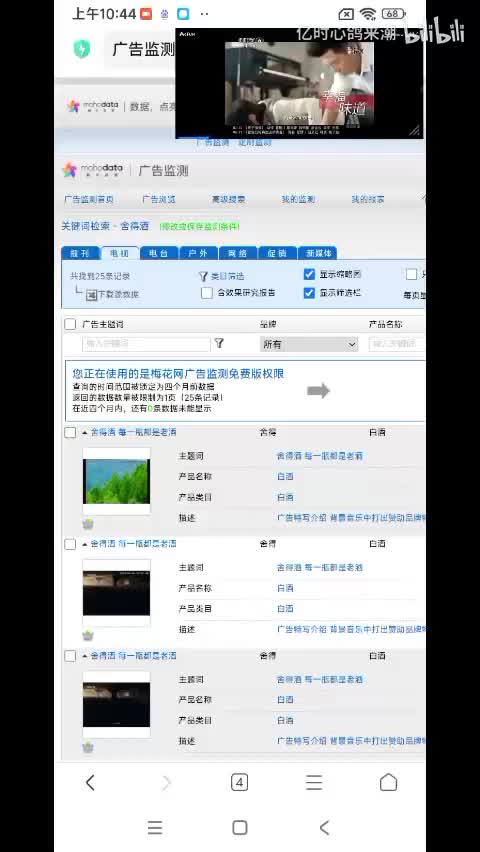Click the 品牌 column header

(x=268, y=324)
